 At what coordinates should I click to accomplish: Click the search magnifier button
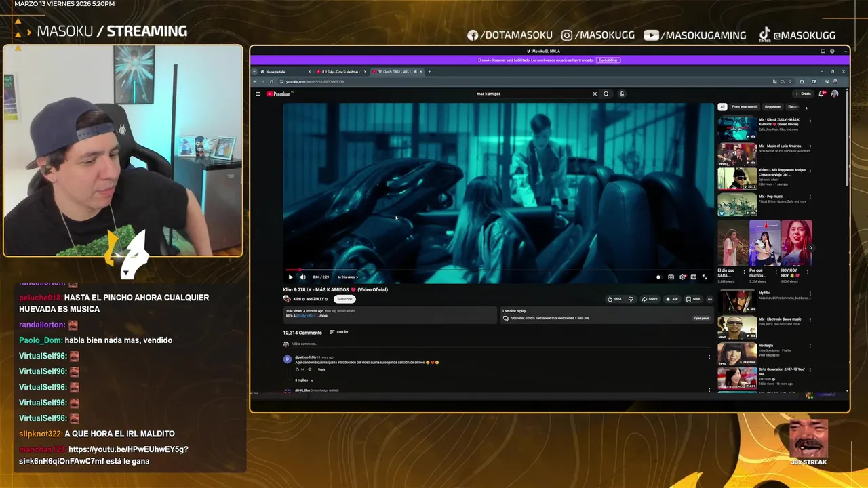[x=606, y=94]
